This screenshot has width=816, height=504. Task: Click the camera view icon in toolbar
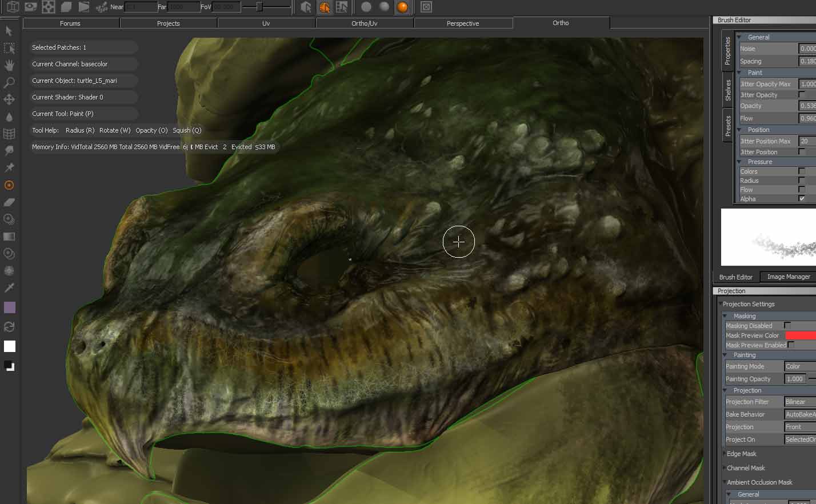31,7
